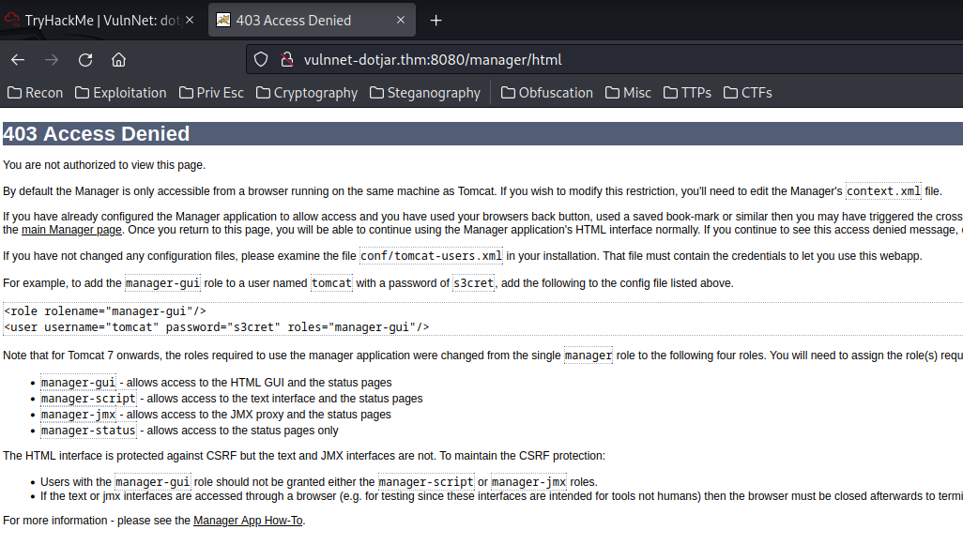963x560 pixels.
Task: Open the Steganography bookmarks folder
Action: [425, 93]
